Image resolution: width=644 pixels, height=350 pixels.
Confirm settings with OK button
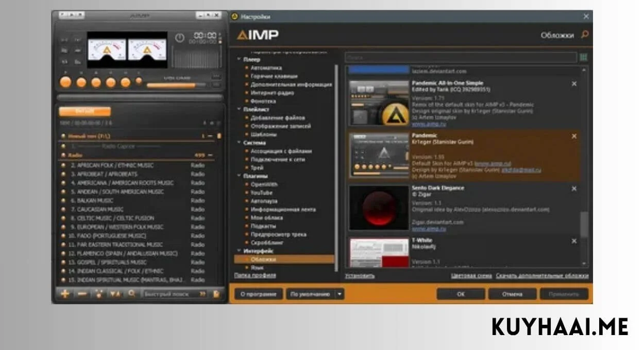[x=461, y=294]
